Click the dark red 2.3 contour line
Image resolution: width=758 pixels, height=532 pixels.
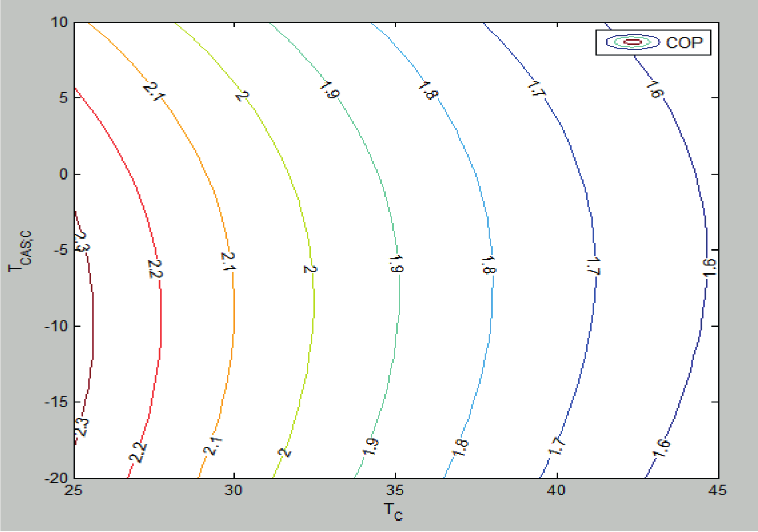tap(92, 326)
